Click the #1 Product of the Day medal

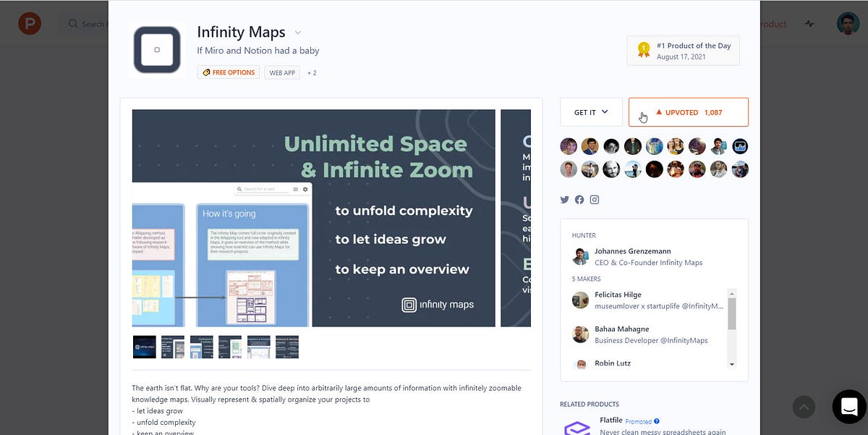point(643,50)
